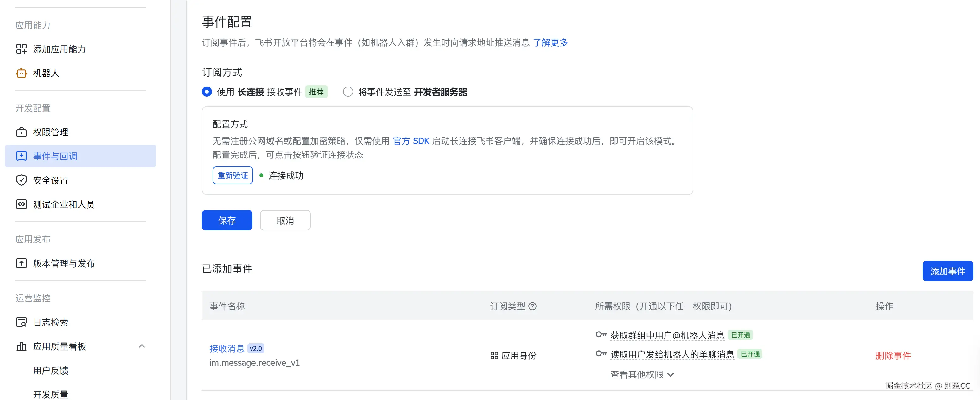980x400 pixels.
Task: Click the 日志检索 search icon
Action: tap(21, 322)
